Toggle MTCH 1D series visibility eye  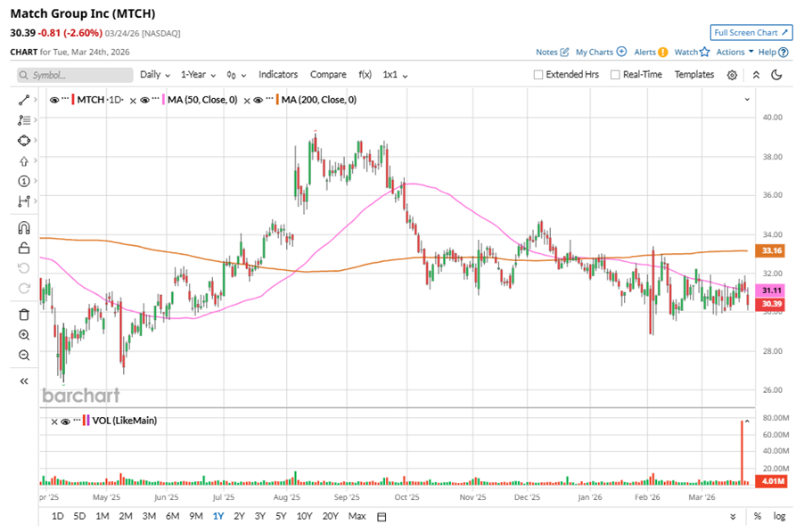click(53, 100)
